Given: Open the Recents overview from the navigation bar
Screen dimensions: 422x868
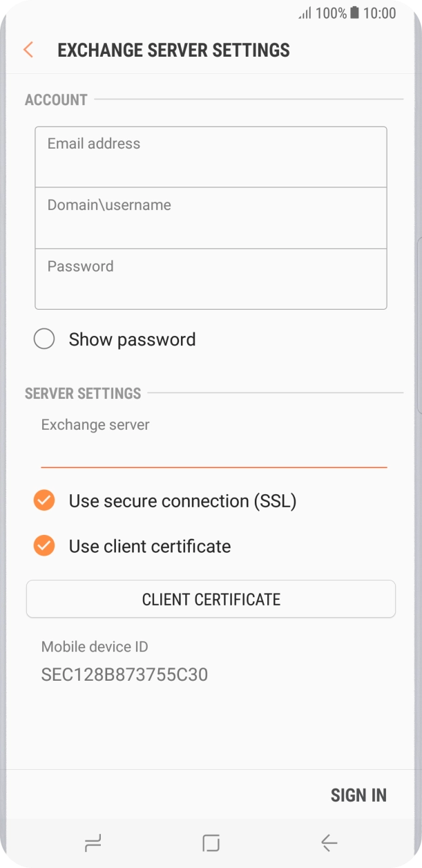Looking at the screenshot, I should point(92,843).
